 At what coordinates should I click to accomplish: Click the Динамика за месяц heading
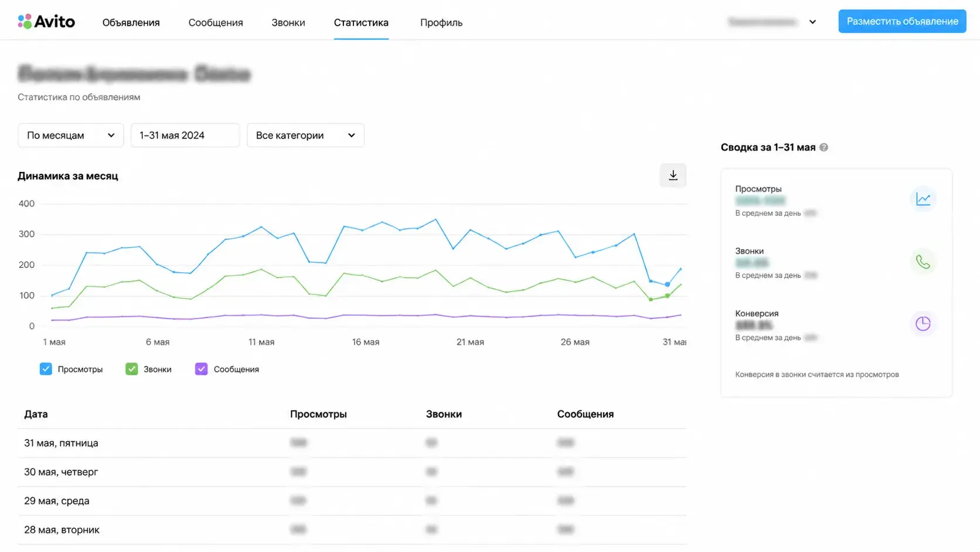[68, 176]
